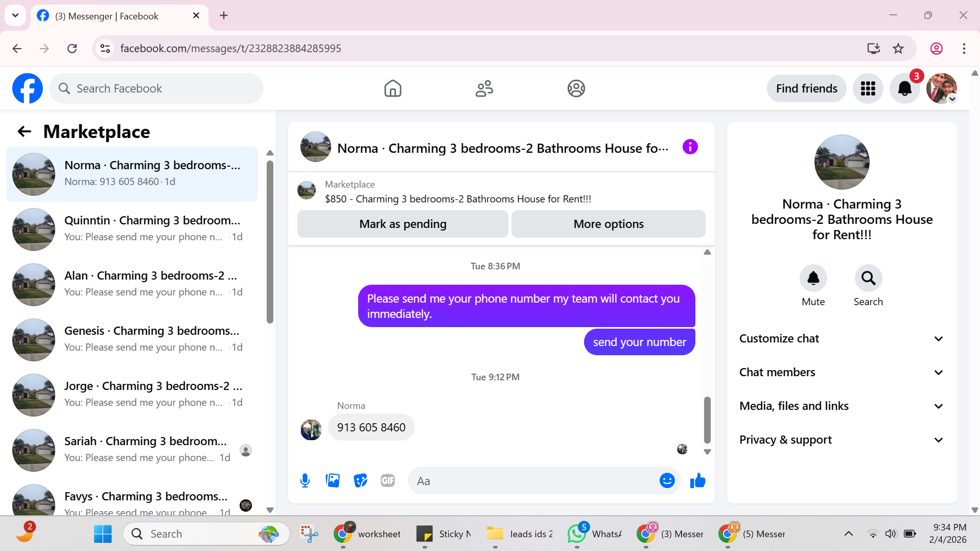
Task: Open a new Chrome tab
Action: [224, 15]
